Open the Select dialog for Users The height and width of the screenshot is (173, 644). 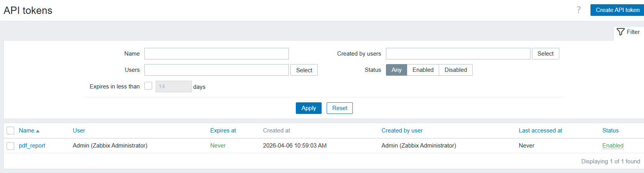pos(304,70)
